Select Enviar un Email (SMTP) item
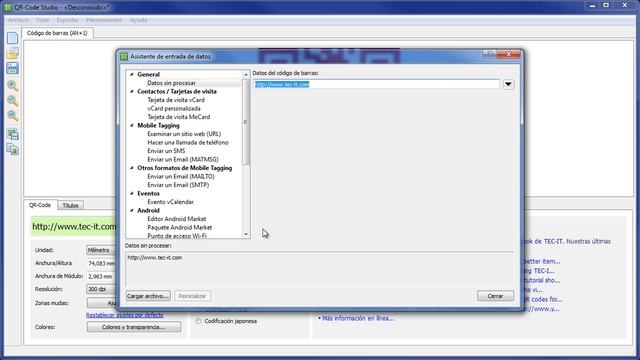640x360 pixels. 178,185
